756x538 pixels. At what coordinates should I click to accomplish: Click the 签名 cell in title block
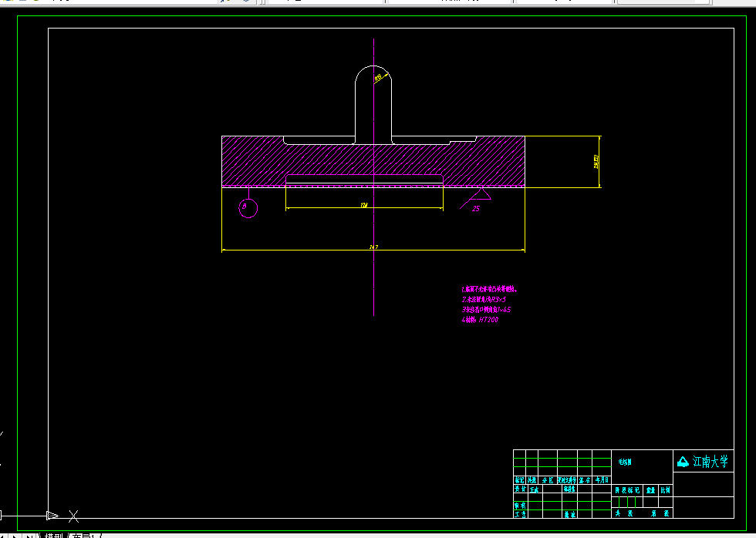585,480
